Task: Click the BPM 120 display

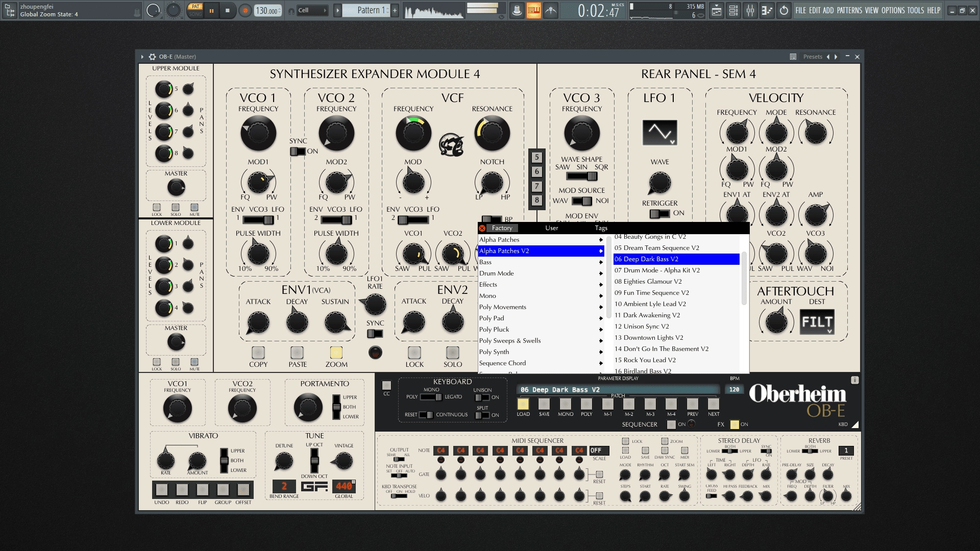Action: pos(734,389)
